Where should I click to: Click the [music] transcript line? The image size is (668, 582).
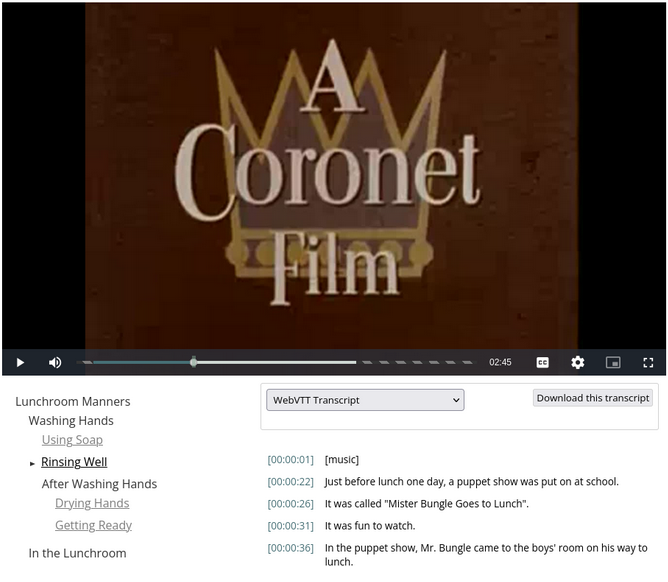coord(342,460)
